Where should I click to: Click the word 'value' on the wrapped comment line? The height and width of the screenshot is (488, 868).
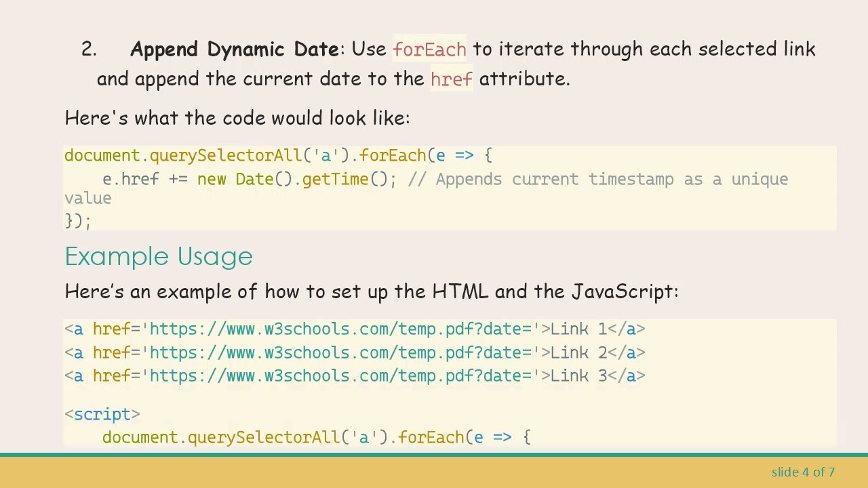(88, 198)
